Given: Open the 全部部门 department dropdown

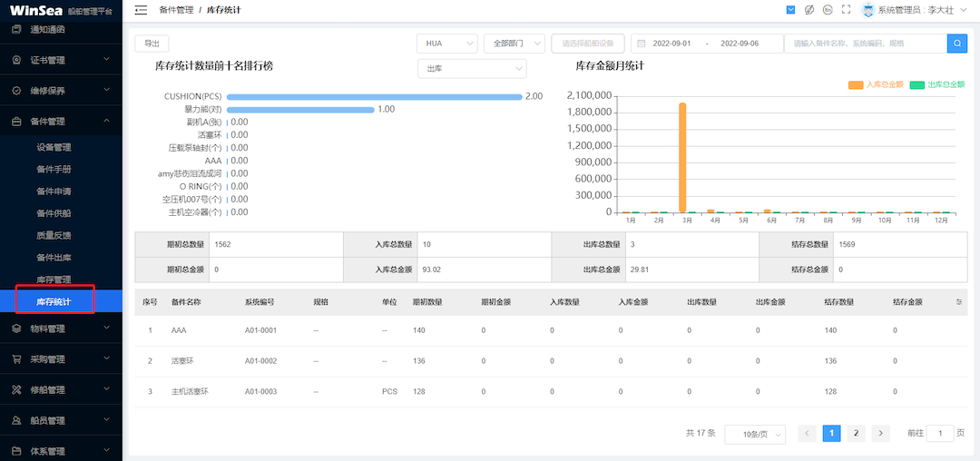Looking at the screenshot, I should point(514,43).
